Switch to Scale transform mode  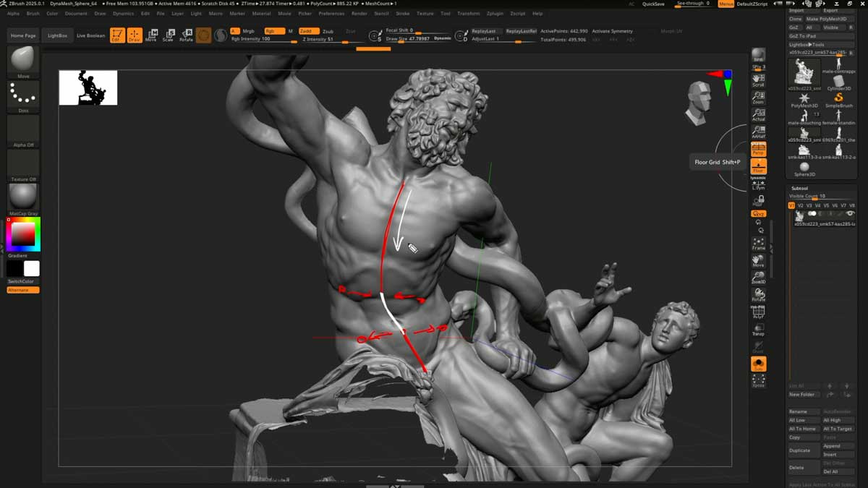pos(168,35)
